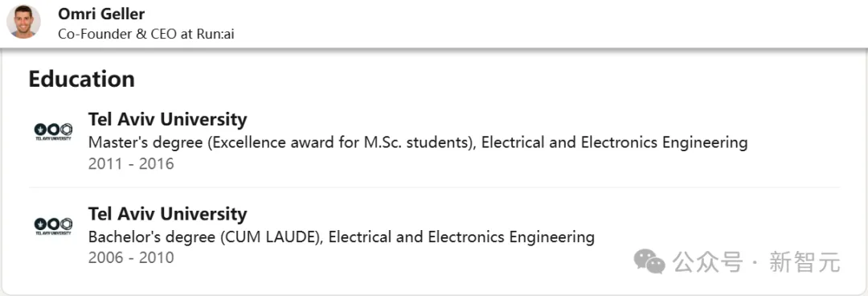Open Tel Aviv University logo in Bachelor's entry

[x=53, y=226]
